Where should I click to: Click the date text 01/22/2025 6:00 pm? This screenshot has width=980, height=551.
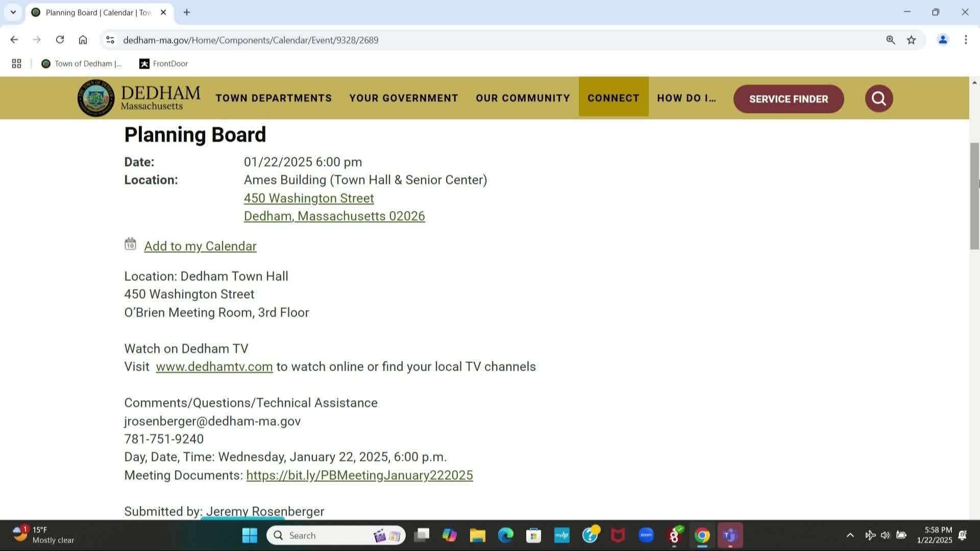[303, 162]
